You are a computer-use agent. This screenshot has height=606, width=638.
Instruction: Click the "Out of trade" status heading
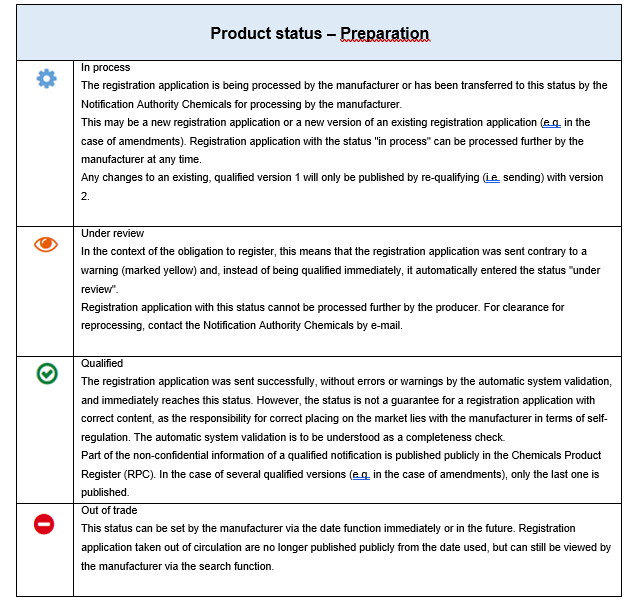[109, 510]
